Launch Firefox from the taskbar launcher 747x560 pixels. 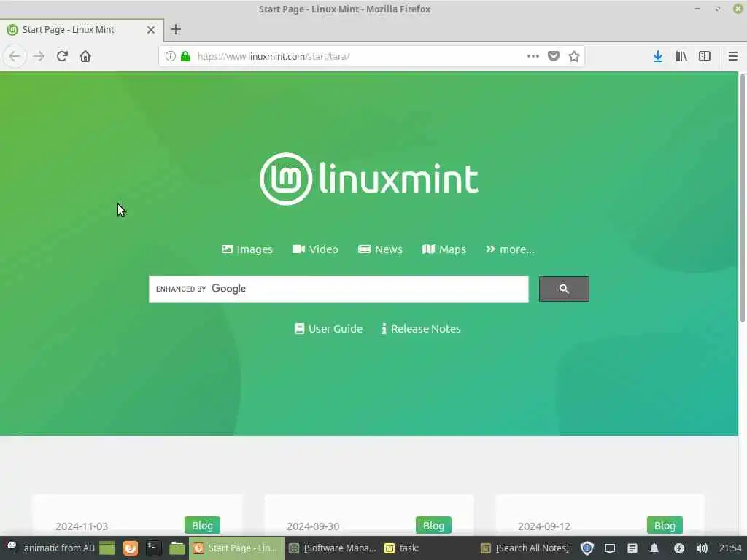pos(130,548)
